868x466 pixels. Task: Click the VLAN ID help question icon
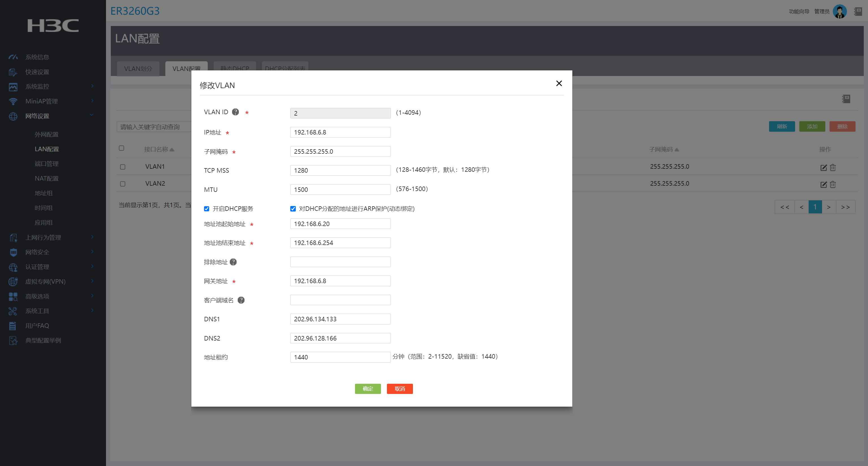235,112
